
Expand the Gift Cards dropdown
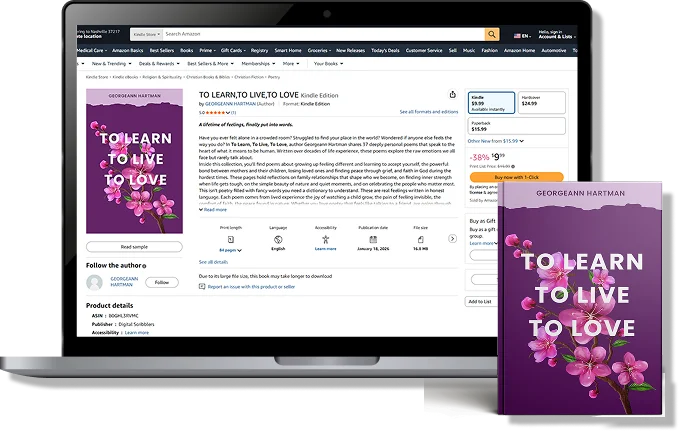pyautogui.click(x=233, y=51)
